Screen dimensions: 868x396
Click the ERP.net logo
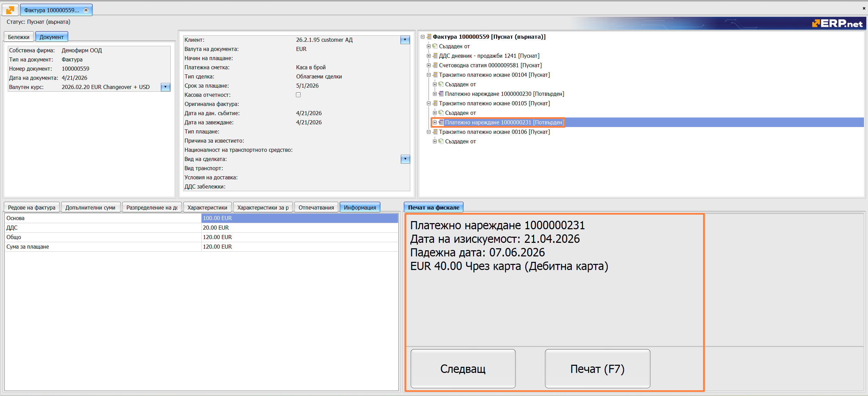point(837,23)
